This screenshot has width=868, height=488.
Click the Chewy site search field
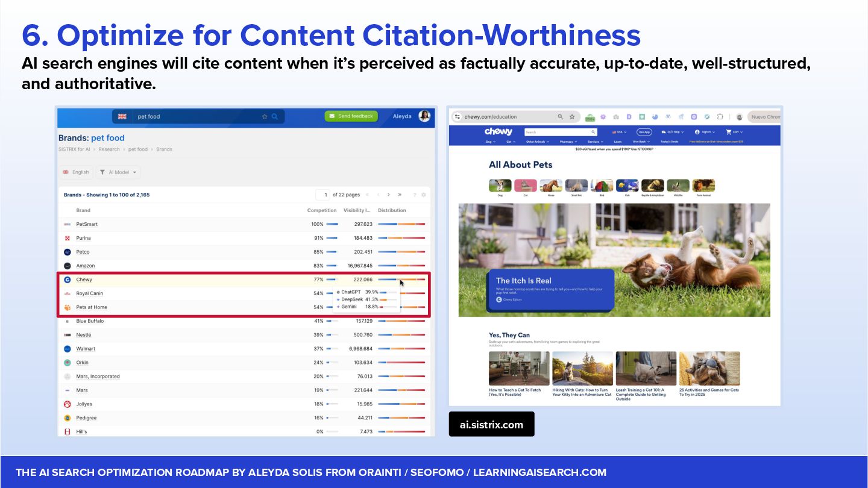pyautogui.click(x=561, y=132)
